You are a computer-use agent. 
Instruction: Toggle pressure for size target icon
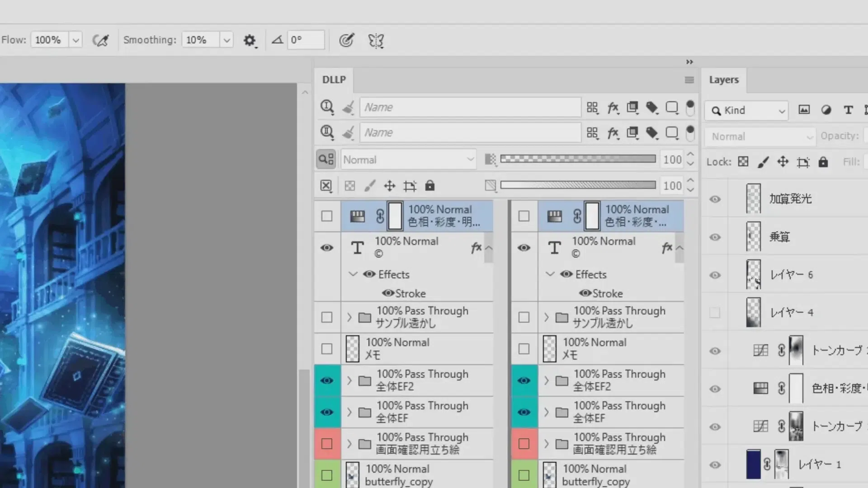(347, 40)
